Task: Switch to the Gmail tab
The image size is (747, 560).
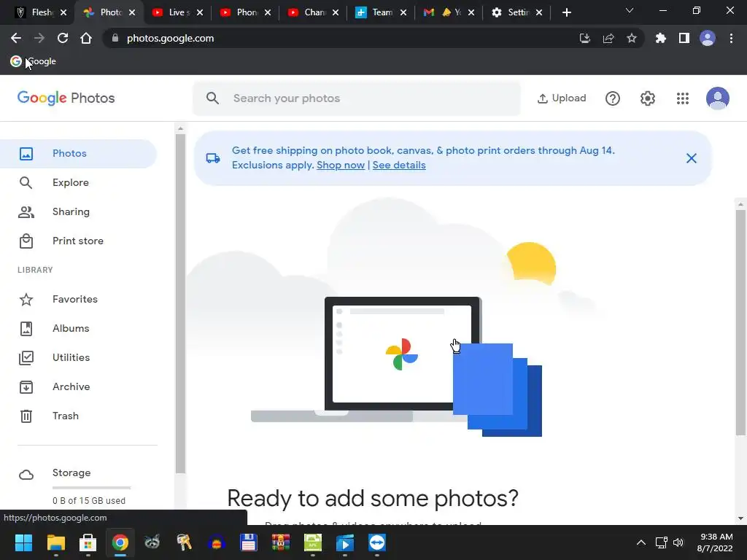Action: tap(449, 12)
